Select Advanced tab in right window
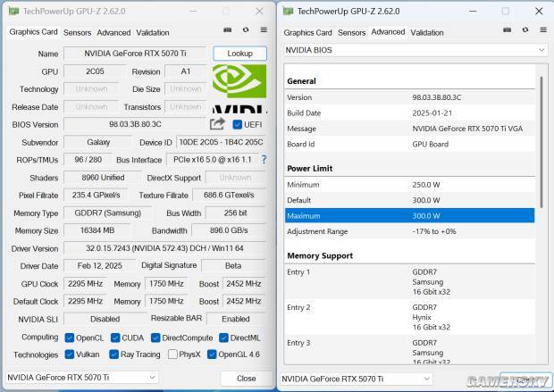The height and width of the screenshot is (392, 554). pyautogui.click(x=388, y=32)
